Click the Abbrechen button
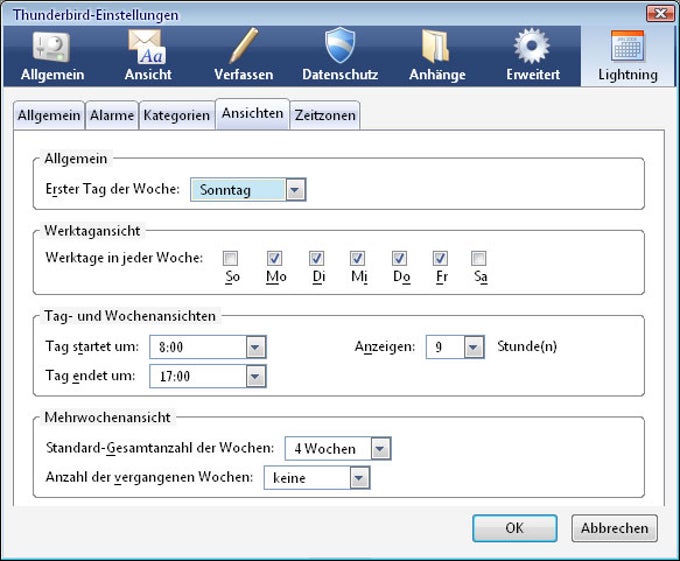 tap(615, 528)
